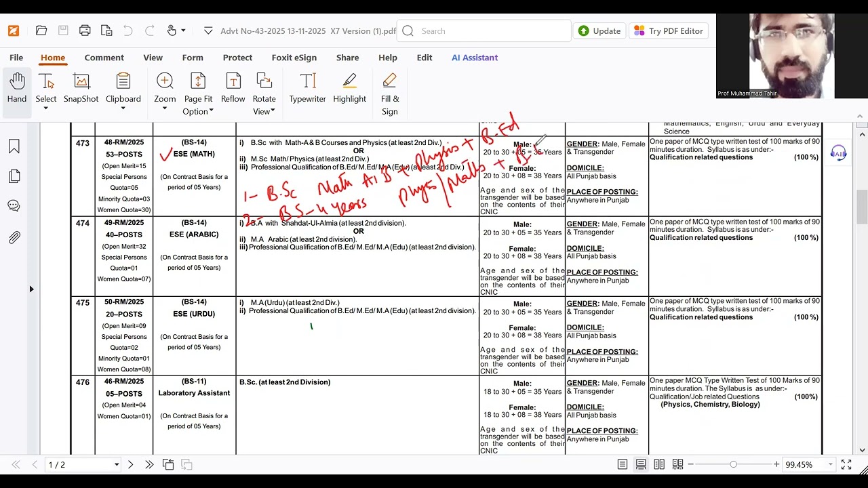
Task: Undo last action with the undo arrow
Action: (x=127, y=30)
